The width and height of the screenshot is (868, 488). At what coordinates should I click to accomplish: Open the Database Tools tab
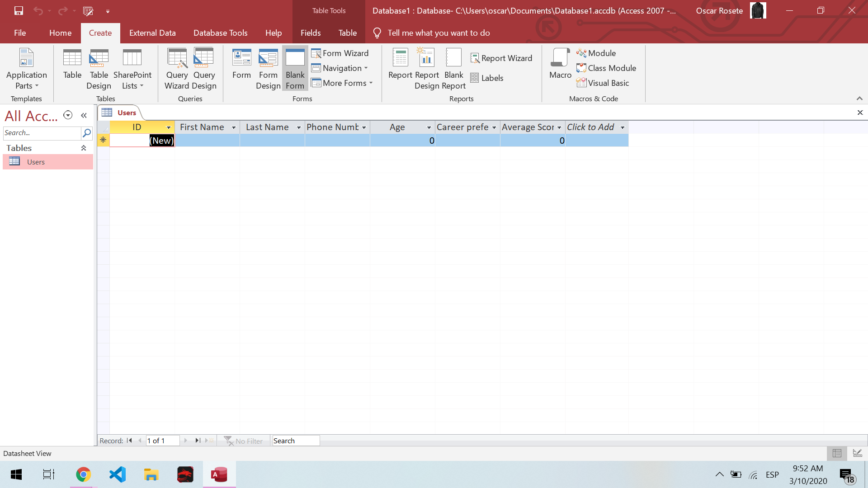(x=220, y=33)
